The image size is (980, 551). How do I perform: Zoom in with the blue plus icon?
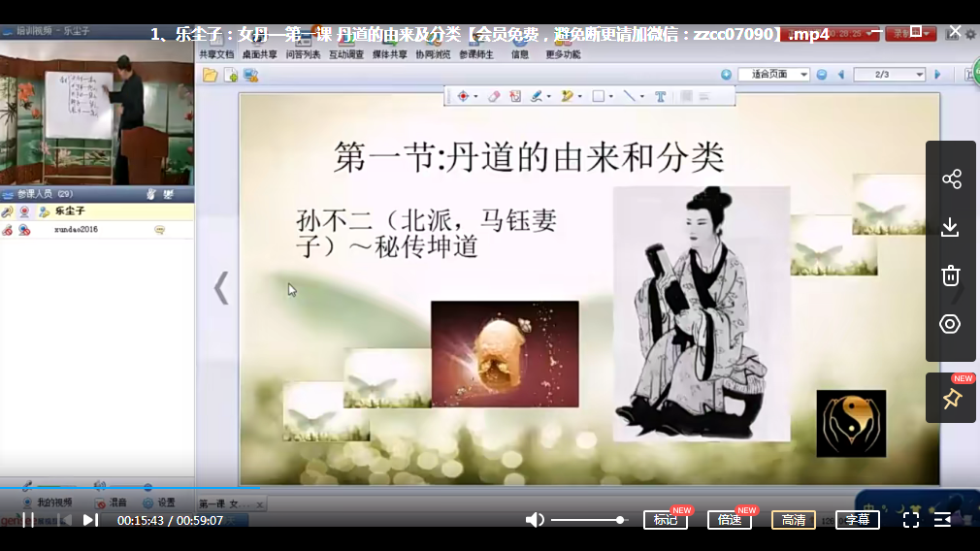(726, 75)
